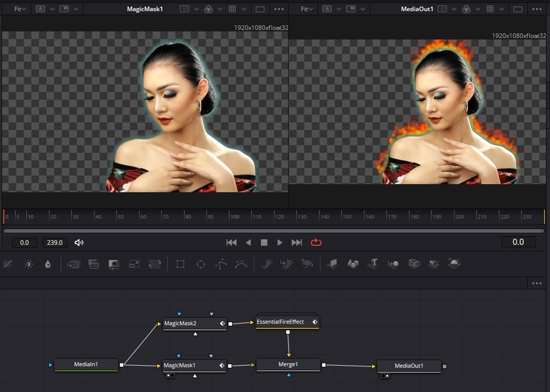The image size is (550, 392).
Task: Play the composition forward
Action: coord(280,243)
